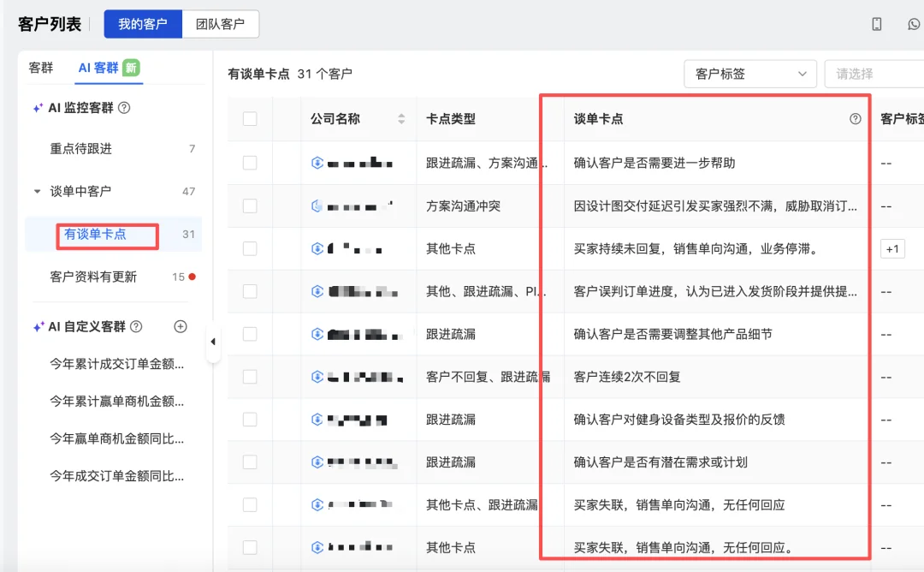The image size is (924, 572).
Task: Open the mobile phone preview icon
Action: pyautogui.click(x=876, y=24)
